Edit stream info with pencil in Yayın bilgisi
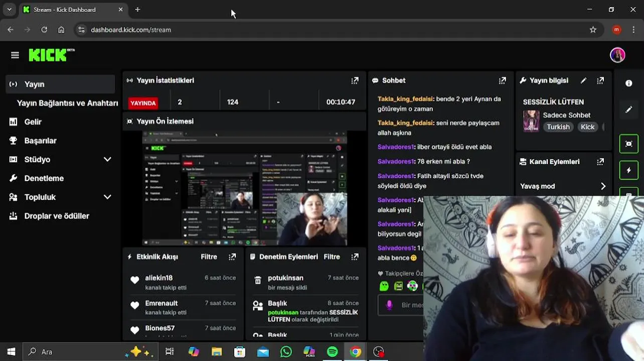 click(x=583, y=80)
